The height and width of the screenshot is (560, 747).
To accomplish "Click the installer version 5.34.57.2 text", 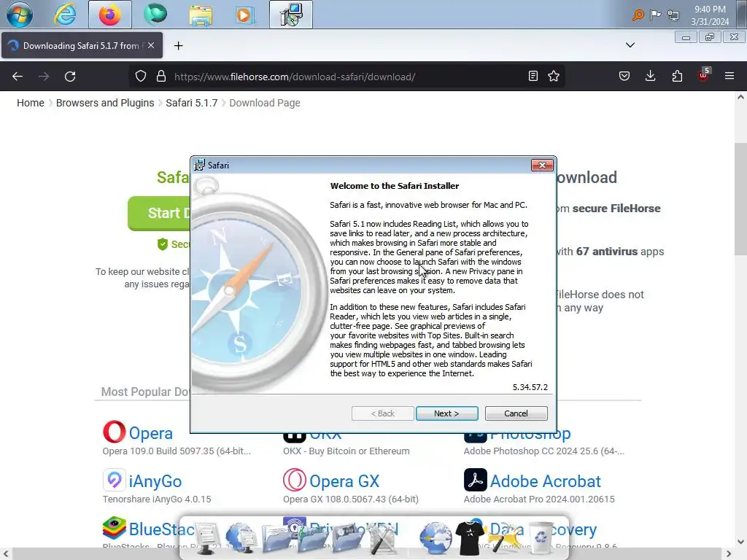I will [530, 387].
